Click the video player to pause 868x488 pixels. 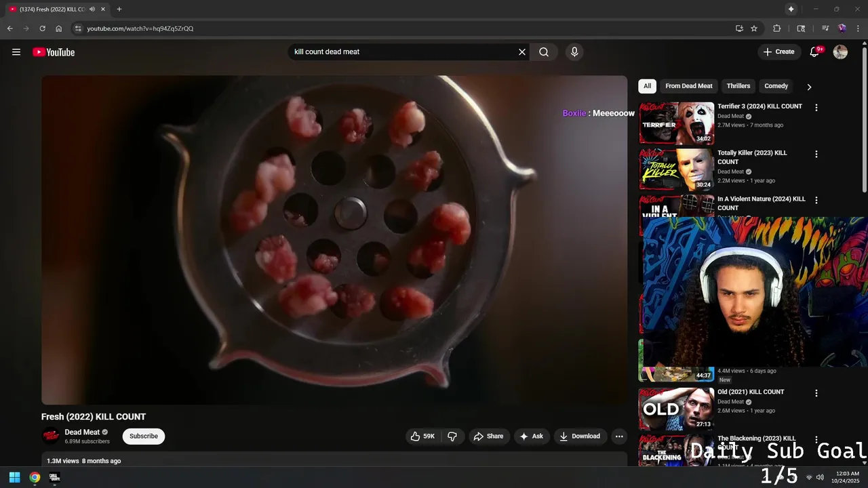[334, 240]
